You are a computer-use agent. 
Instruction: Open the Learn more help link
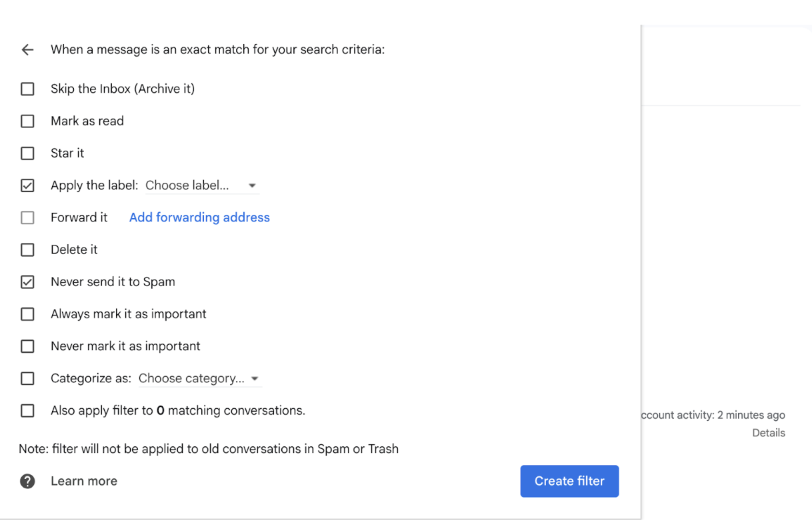click(84, 482)
